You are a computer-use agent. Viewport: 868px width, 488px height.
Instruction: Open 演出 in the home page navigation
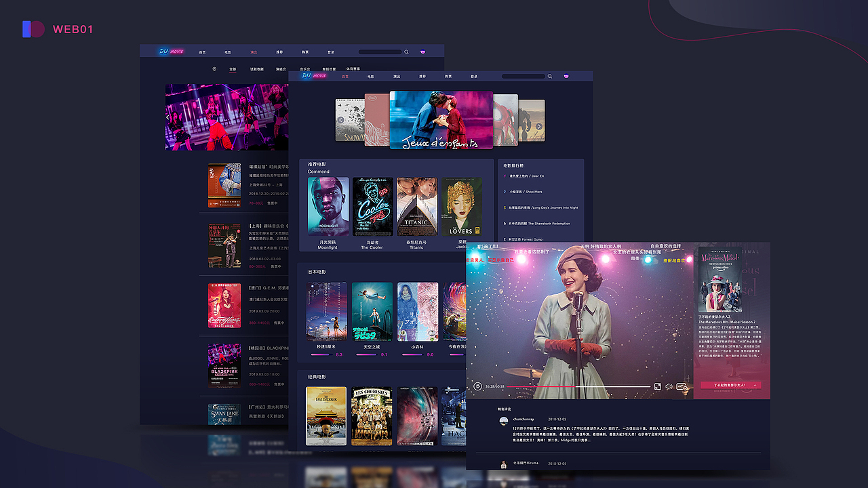(397, 77)
